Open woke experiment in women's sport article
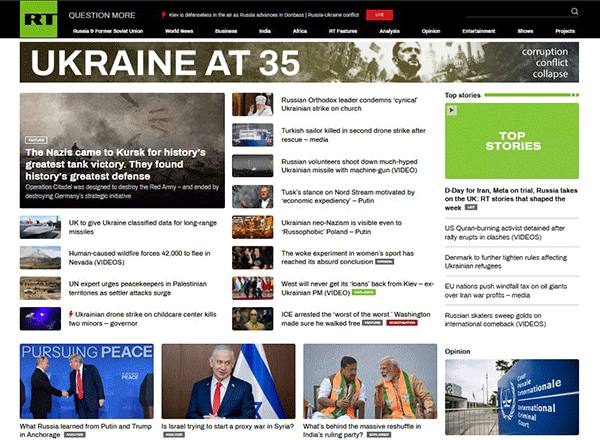Viewport: 600px width, 440px height. (347, 257)
